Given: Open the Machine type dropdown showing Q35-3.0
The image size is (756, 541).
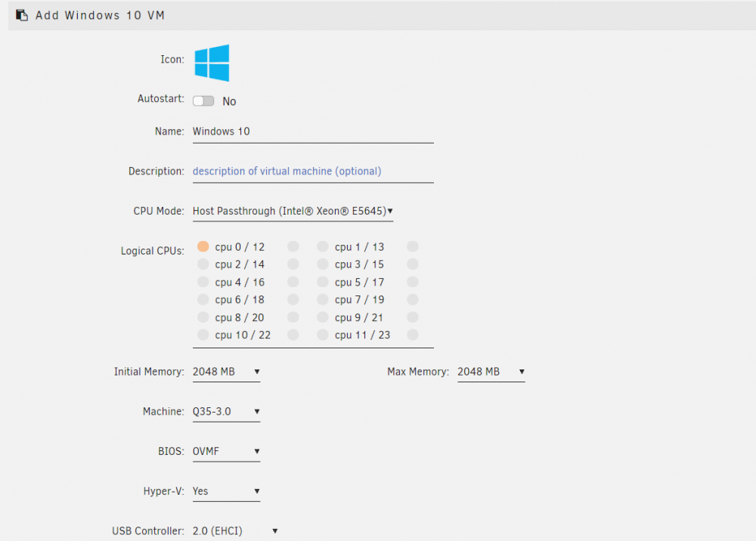Looking at the screenshot, I should tap(226, 412).
